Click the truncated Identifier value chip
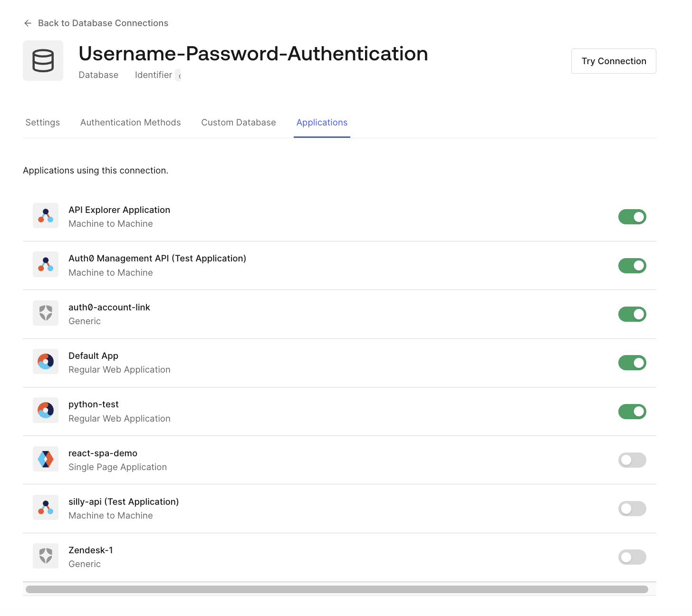The height and width of the screenshot is (616, 692). (178, 75)
